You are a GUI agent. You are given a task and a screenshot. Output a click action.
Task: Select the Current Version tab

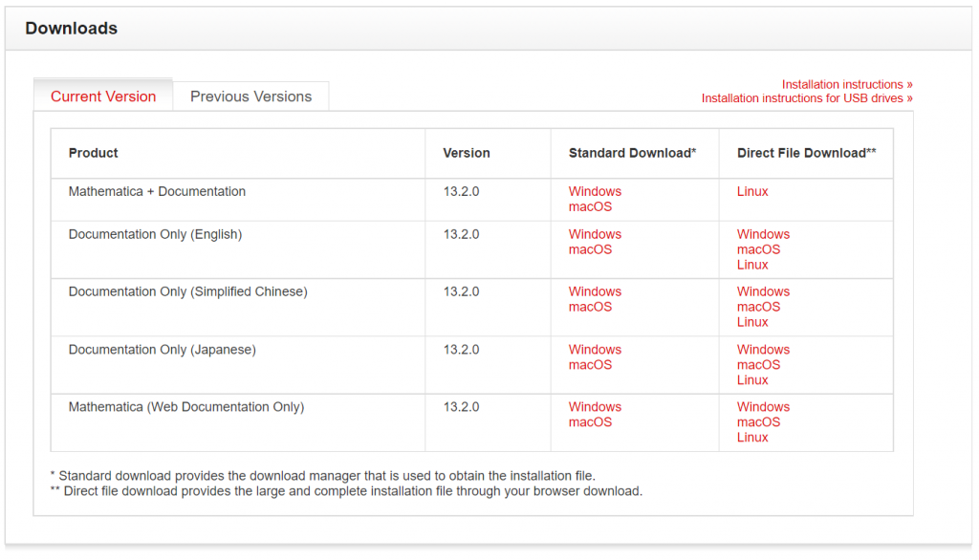[x=102, y=96]
